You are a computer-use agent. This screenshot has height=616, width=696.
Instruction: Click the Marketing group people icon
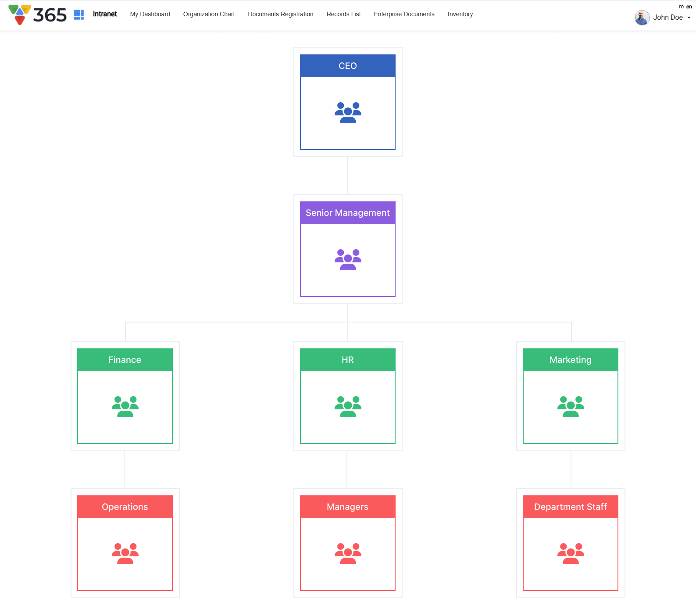tap(571, 407)
